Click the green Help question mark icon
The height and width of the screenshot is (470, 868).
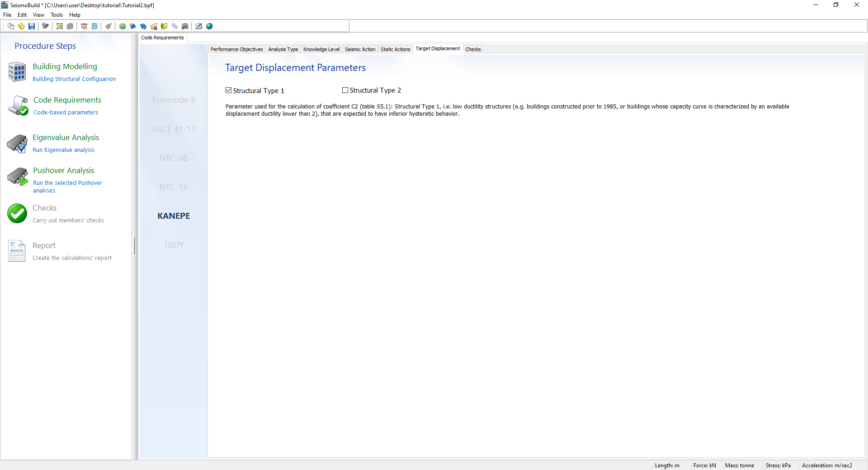pos(123,26)
